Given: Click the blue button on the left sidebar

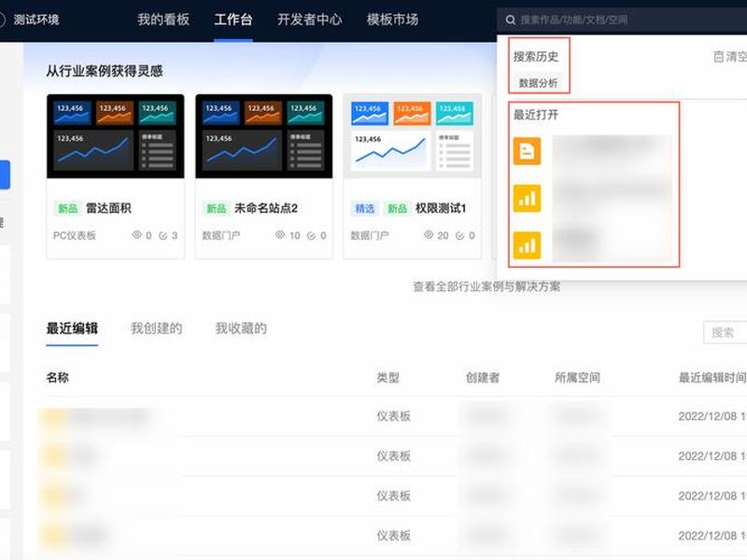Looking at the screenshot, I should 5,175.
